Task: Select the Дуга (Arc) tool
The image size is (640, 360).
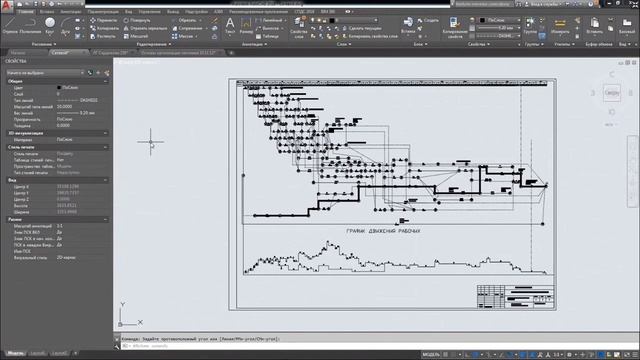Action: point(65,25)
